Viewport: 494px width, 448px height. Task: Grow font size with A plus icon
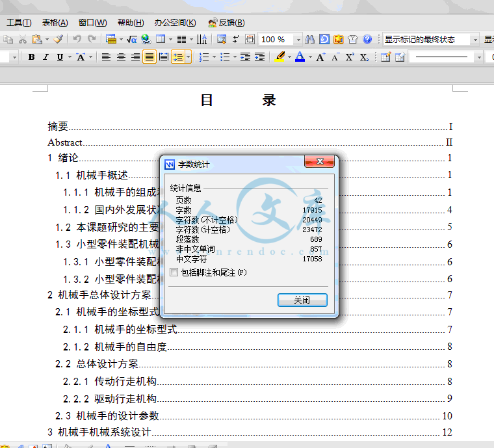pyautogui.click(x=320, y=57)
